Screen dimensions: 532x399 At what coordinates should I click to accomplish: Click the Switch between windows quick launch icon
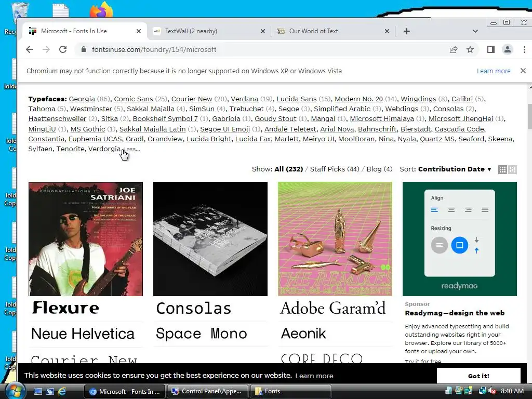point(50,391)
